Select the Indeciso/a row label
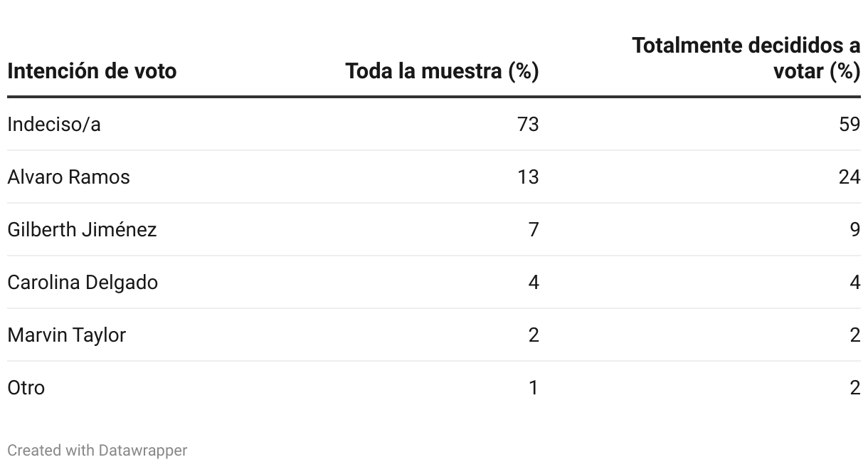 [x=54, y=125]
